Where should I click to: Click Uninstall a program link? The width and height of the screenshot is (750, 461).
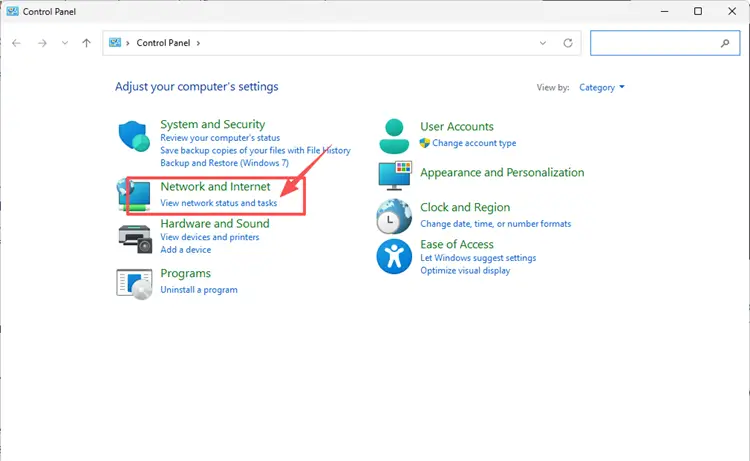199,290
